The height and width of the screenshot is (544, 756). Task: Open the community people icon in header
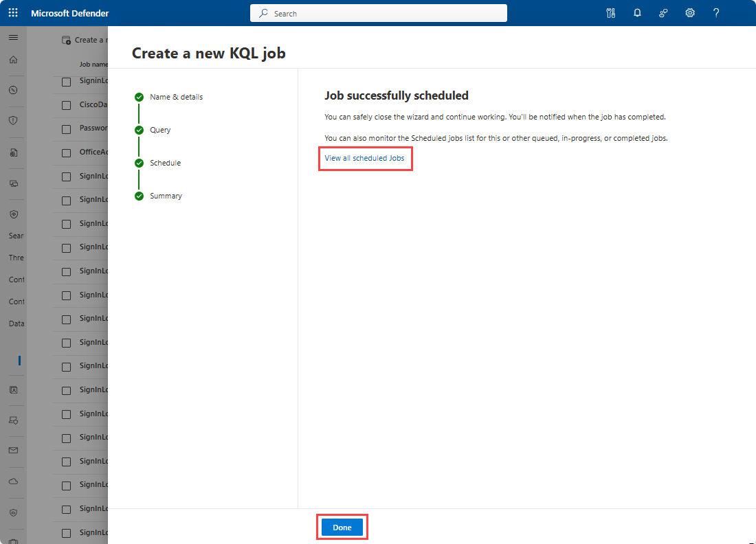(x=663, y=13)
